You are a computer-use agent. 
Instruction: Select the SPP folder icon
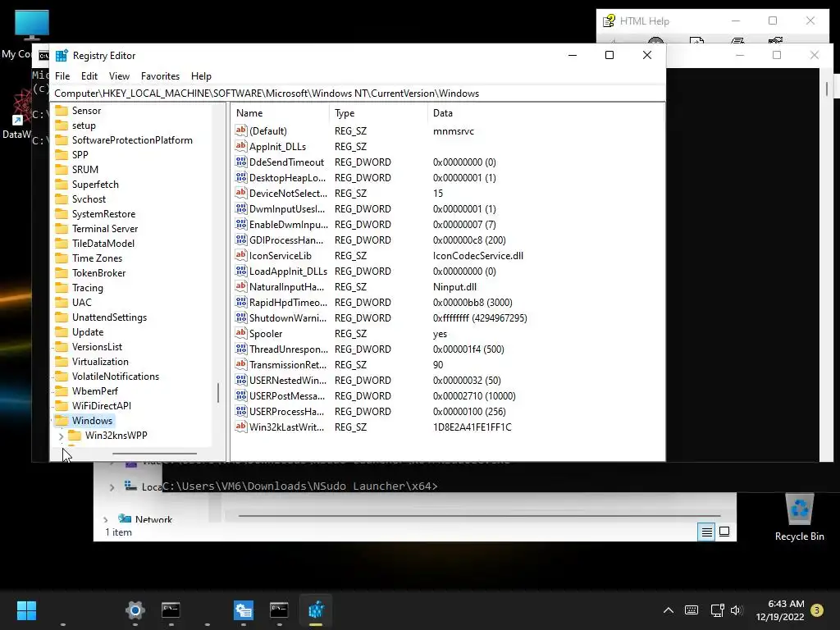click(62, 155)
